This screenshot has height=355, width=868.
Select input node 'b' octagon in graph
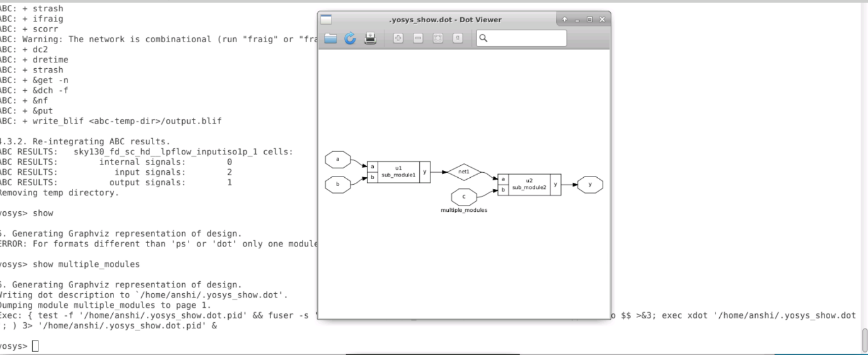pos(338,185)
